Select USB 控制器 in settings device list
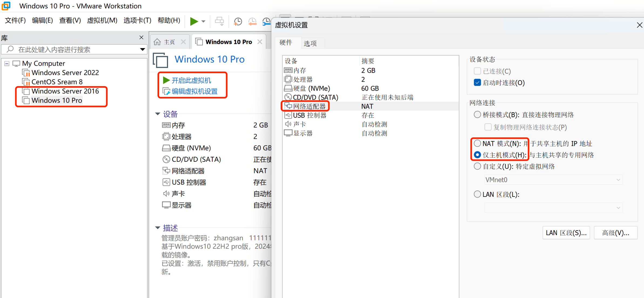644x298 pixels. (371, 115)
